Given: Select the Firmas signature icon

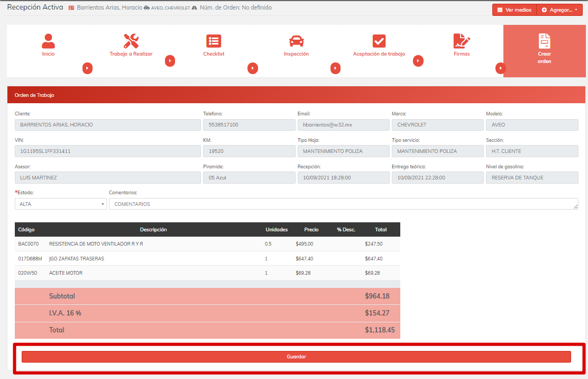Looking at the screenshot, I should 462,41.
